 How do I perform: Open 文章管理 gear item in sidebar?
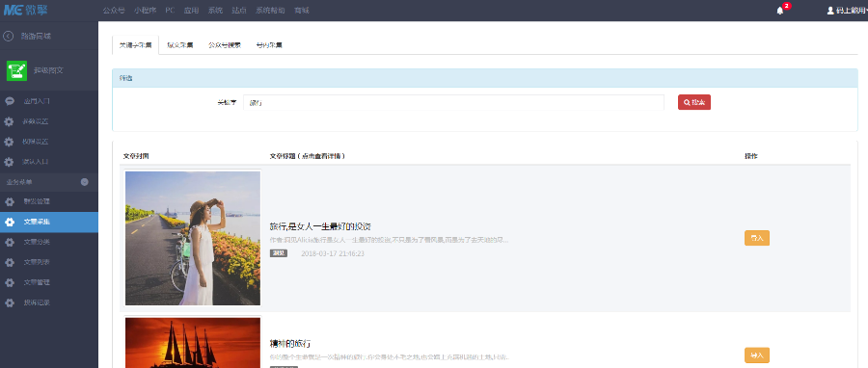37,282
